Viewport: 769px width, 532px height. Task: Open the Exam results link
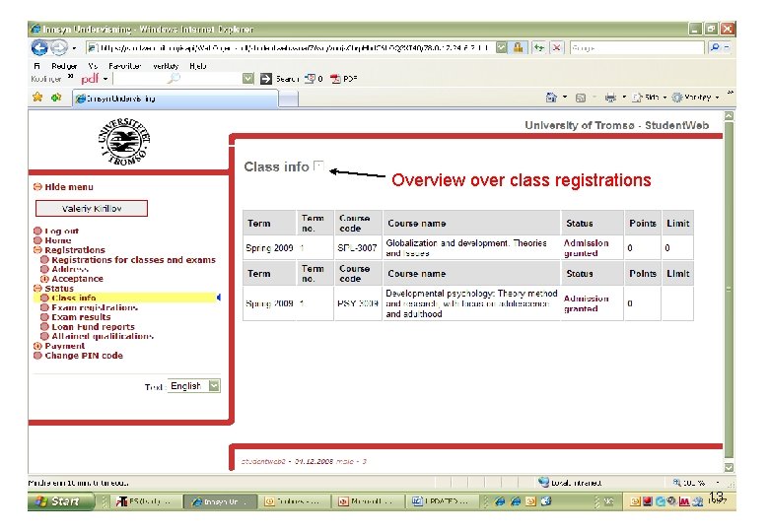81,317
